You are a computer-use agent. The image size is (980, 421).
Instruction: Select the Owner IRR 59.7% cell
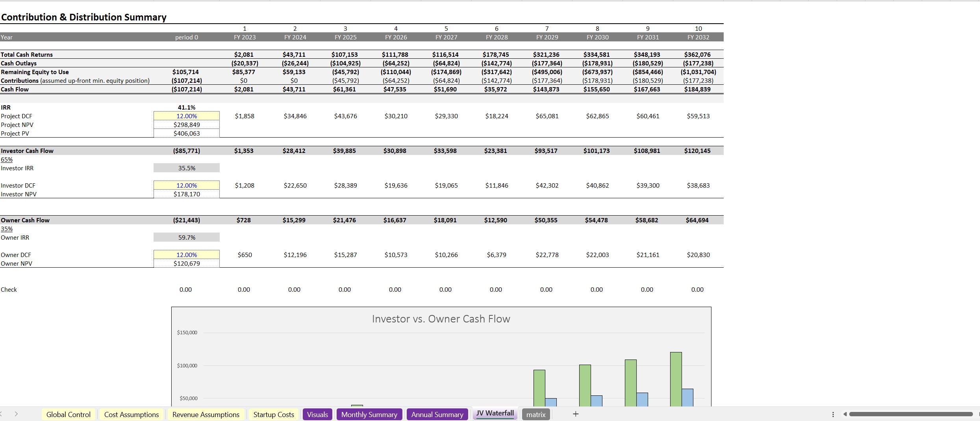(x=187, y=237)
